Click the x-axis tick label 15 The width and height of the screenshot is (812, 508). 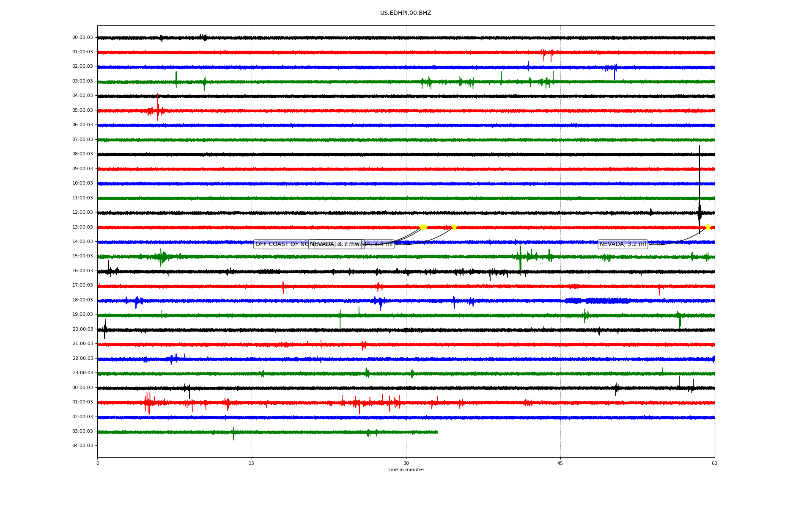coord(252,463)
